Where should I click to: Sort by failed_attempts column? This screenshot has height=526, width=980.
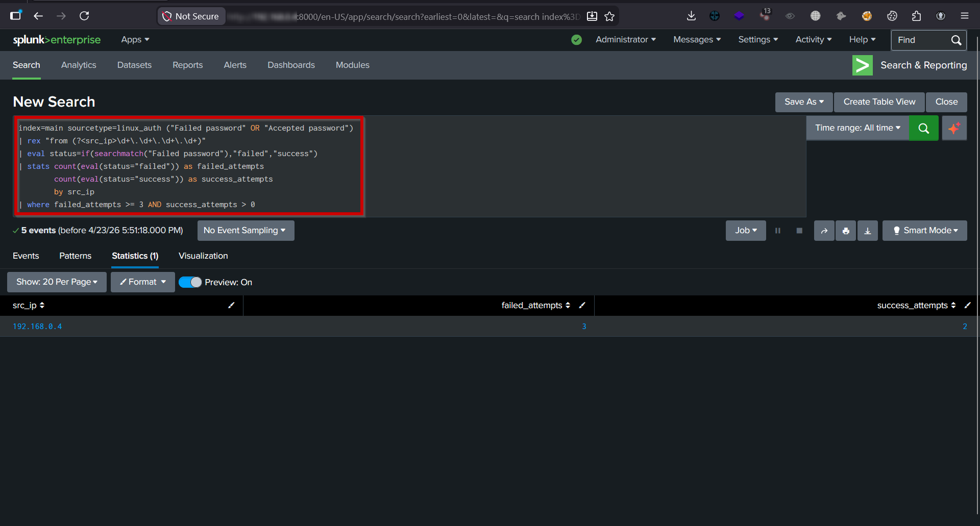click(x=535, y=306)
